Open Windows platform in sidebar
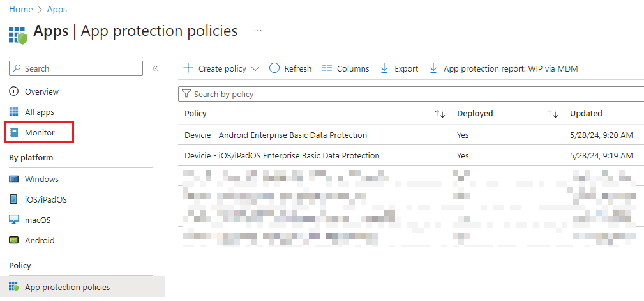 41,180
